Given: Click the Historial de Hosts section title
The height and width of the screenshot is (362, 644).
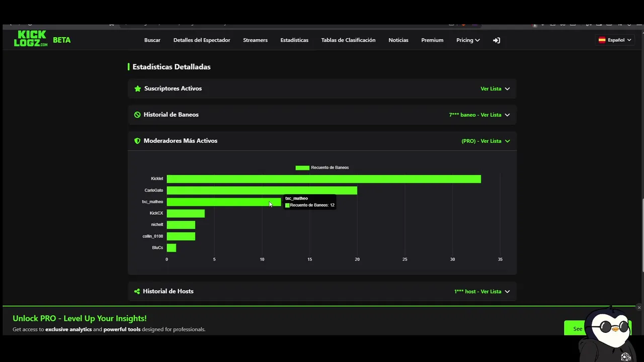Looking at the screenshot, I should (168, 292).
